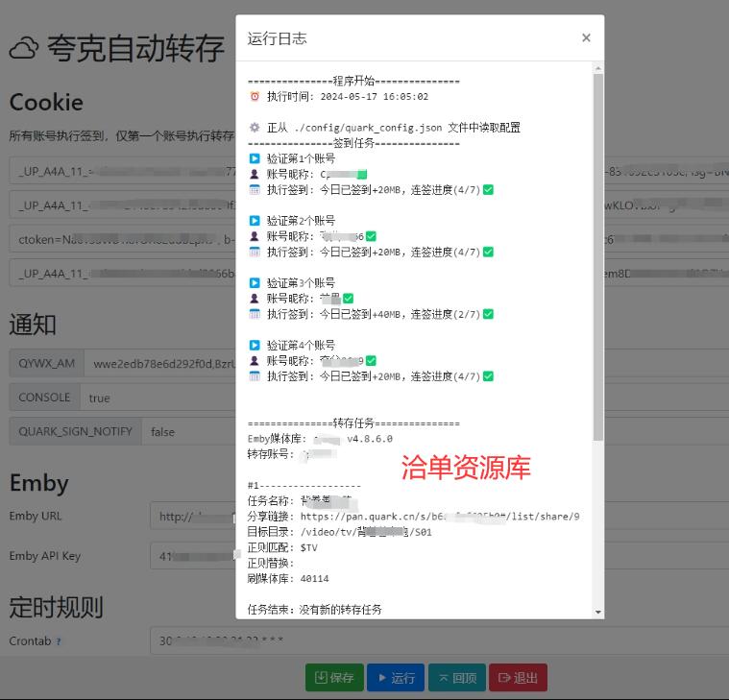This screenshot has width=729, height=700.
Task: Click the CONSOLE value field showing true
Action: click(x=404, y=398)
